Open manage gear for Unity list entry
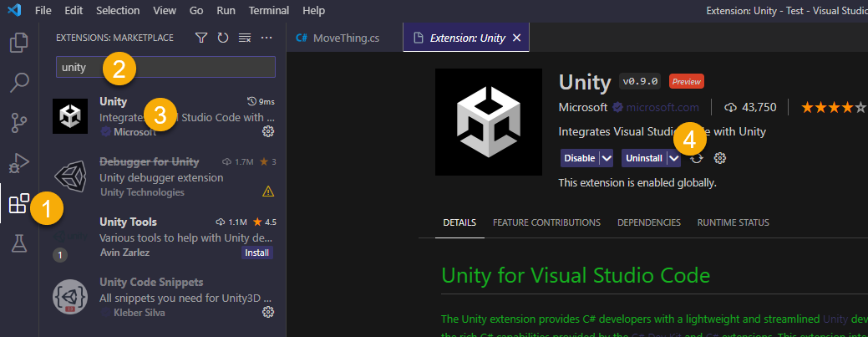Image resolution: width=868 pixels, height=337 pixels. click(x=268, y=131)
